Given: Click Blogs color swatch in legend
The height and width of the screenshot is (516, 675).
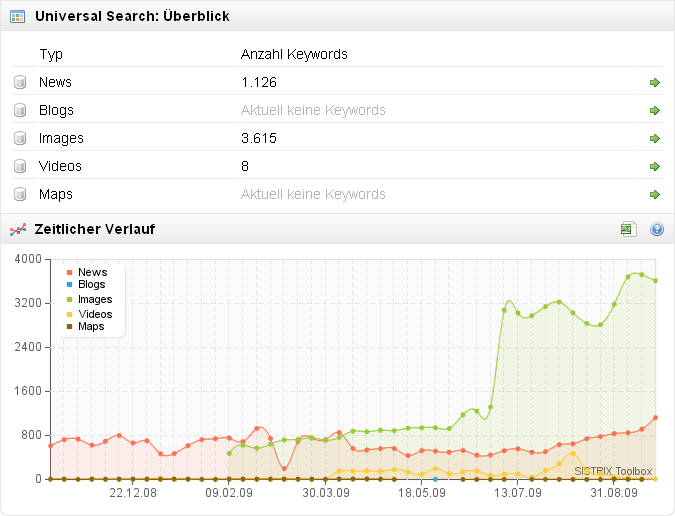Looking at the screenshot, I should [x=69, y=285].
